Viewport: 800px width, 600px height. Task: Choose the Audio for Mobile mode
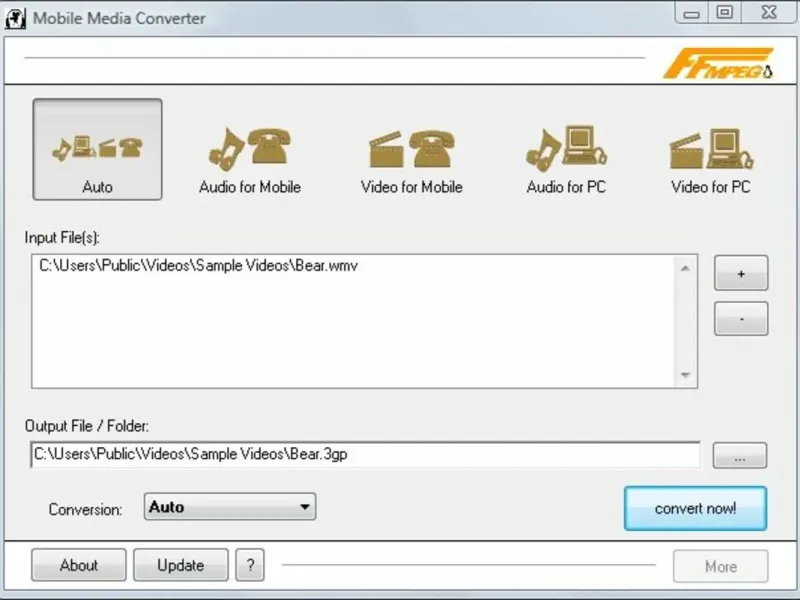tap(250, 161)
